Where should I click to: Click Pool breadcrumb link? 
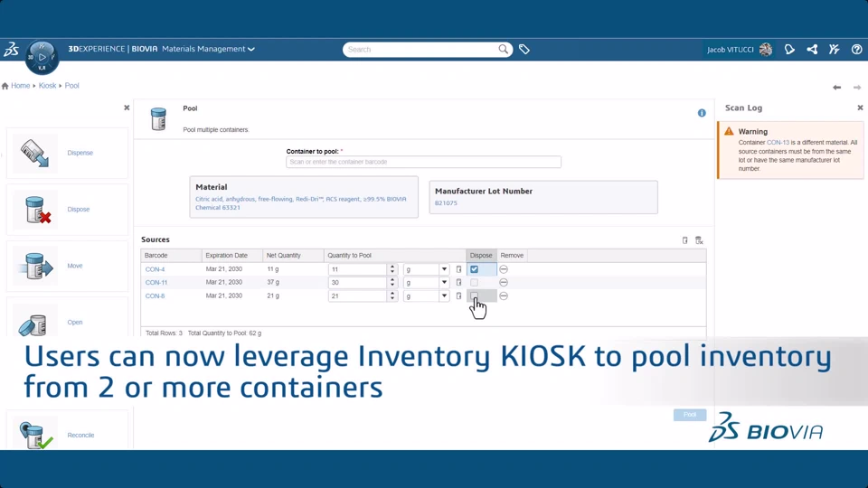pyautogui.click(x=72, y=86)
